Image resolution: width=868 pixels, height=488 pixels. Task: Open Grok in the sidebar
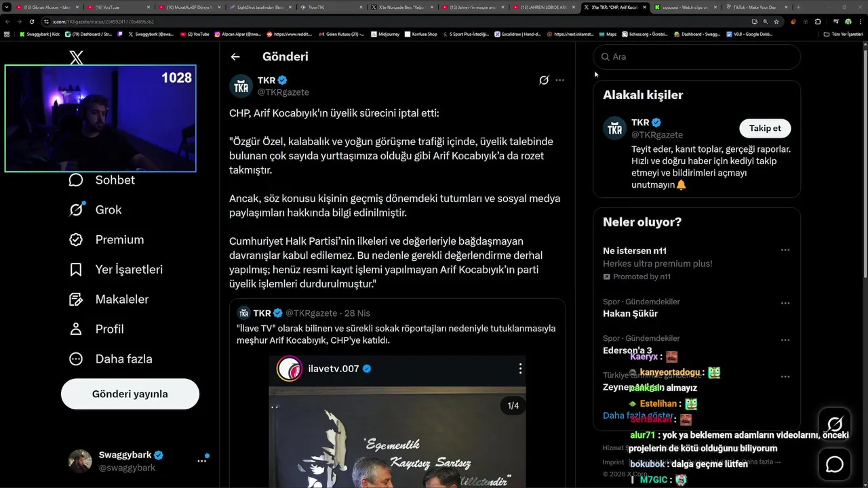[x=96, y=209]
